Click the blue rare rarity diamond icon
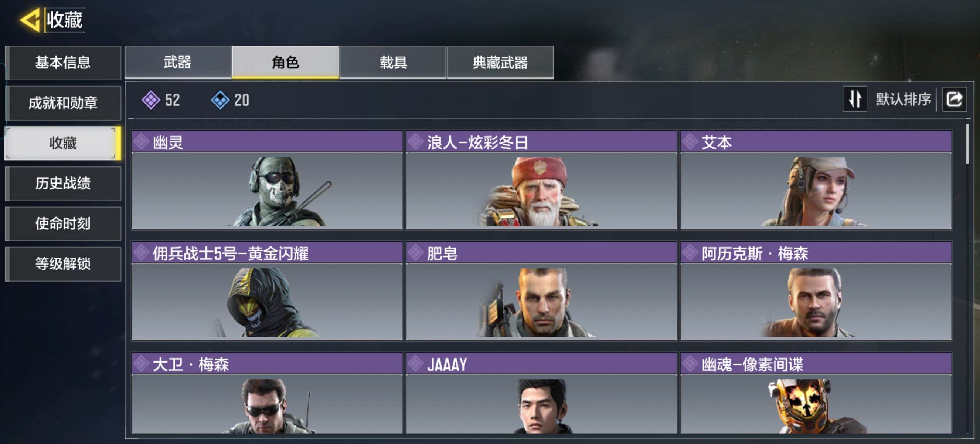 click(x=220, y=100)
